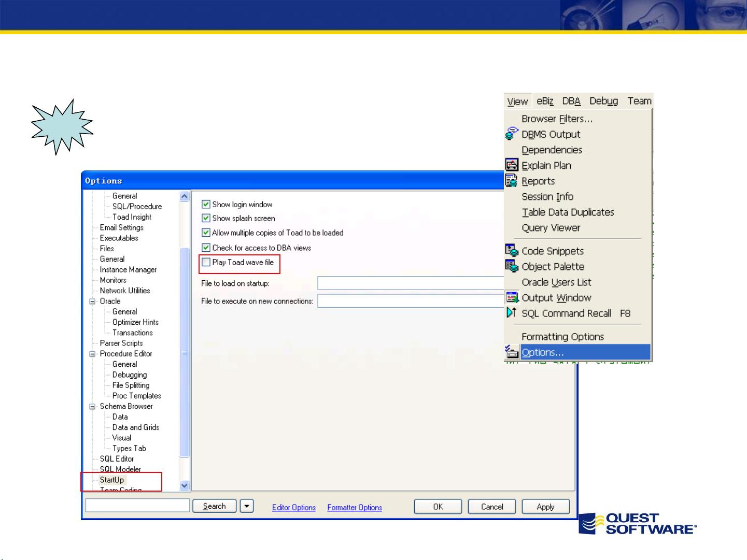Choose Formatting Options from View menu

(562, 337)
